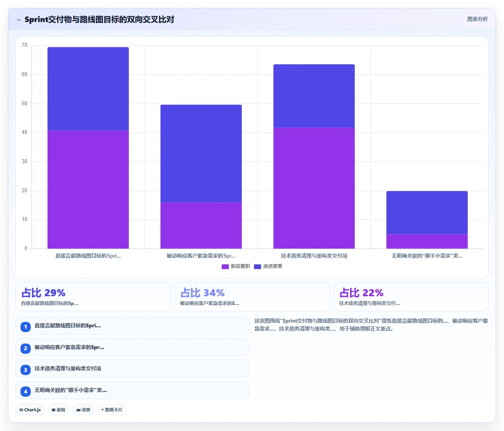Click the number 2 badge in the list

click(26, 348)
